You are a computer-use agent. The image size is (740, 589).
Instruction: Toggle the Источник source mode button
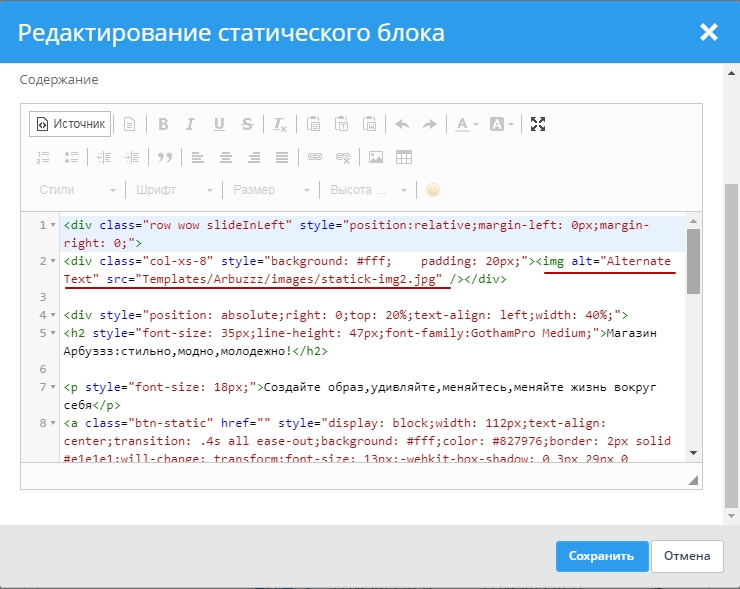tap(69, 124)
